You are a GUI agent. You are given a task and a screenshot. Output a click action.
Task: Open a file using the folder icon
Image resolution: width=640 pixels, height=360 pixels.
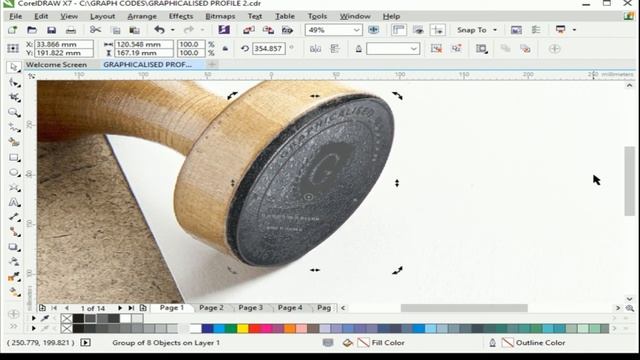pyautogui.click(x=32, y=30)
